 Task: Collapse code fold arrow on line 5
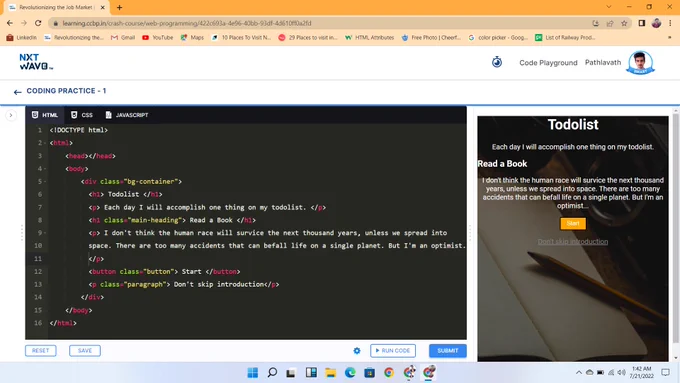[45, 182]
